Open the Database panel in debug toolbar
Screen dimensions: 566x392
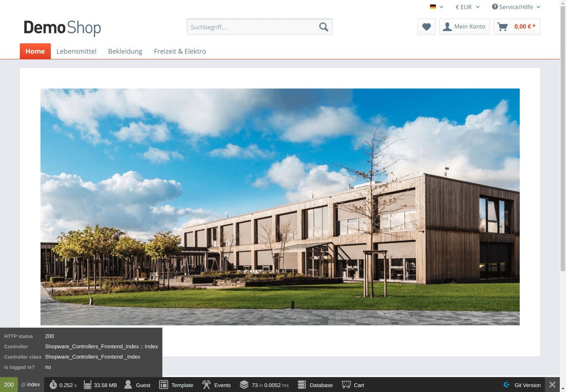[x=315, y=385]
